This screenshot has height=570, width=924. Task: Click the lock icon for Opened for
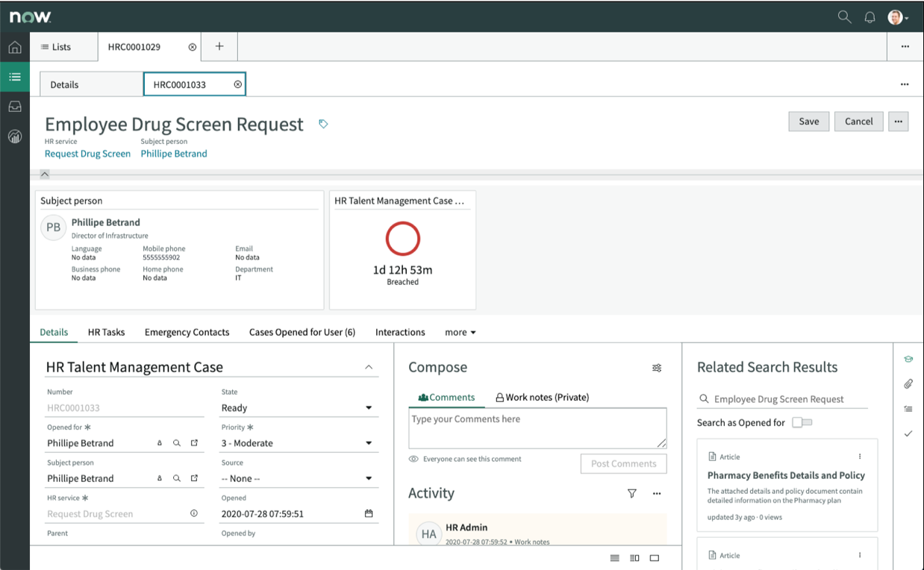click(x=159, y=443)
